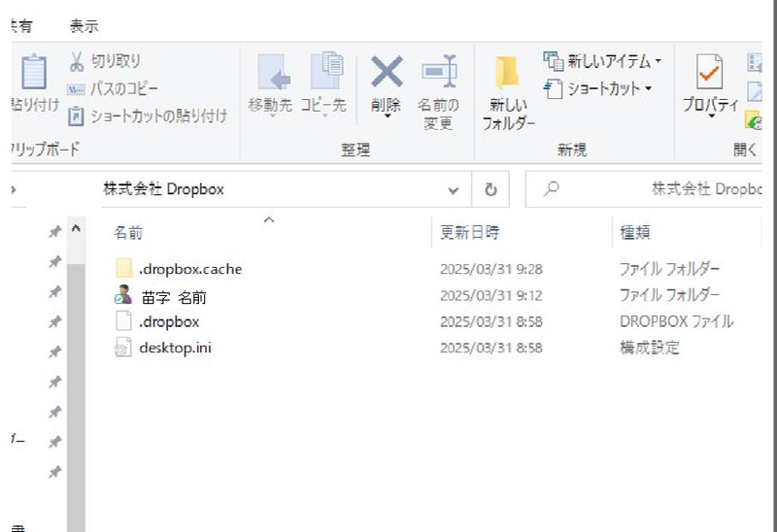Click the 苗字 名前 user folder icon
The height and width of the screenshot is (532, 777).
coord(123,295)
